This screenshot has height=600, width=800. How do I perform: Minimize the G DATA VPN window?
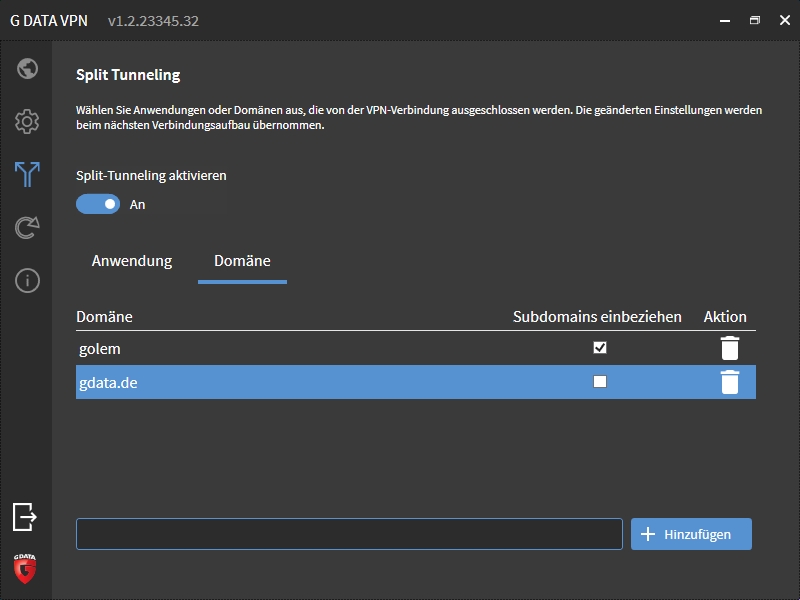tap(725, 20)
